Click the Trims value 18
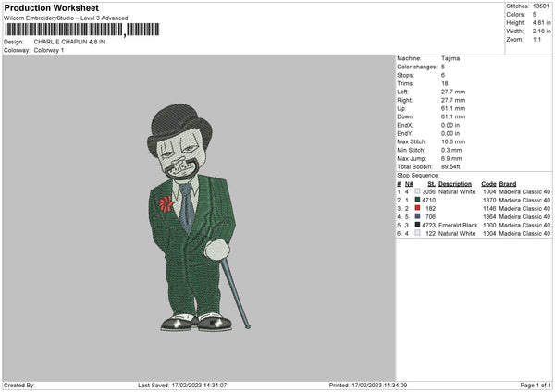This screenshot has width=555, height=392. coord(445,83)
